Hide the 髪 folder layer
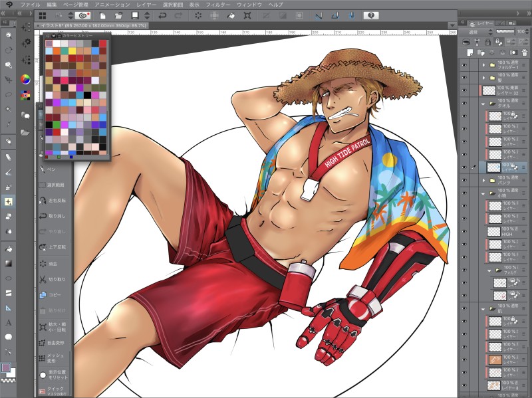The image size is (532, 398). click(x=464, y=78)
